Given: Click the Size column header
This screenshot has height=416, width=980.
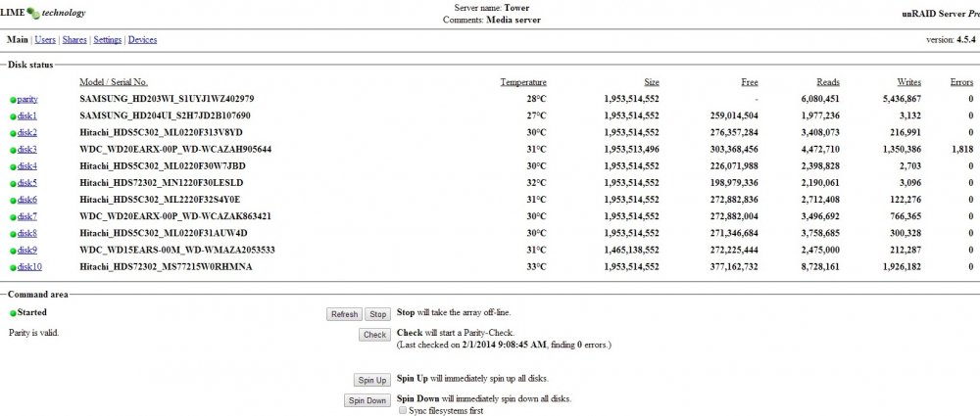Looking at the screenshot, I should pyautogui.click(x=652, y=82).
